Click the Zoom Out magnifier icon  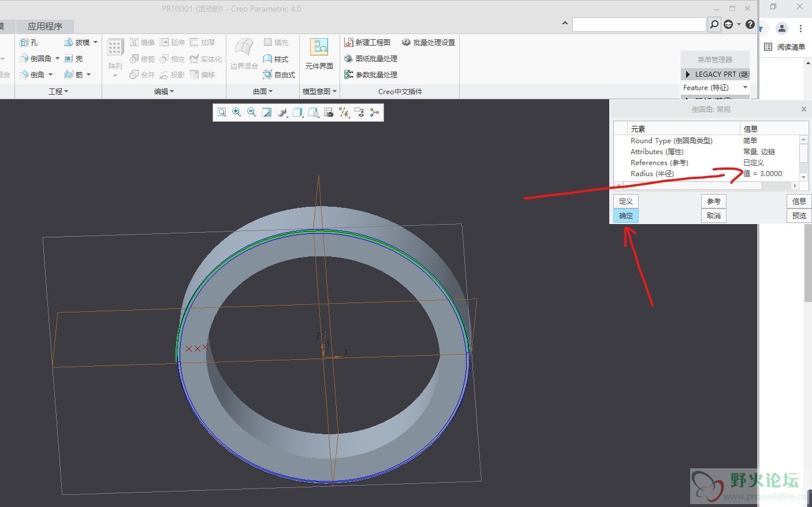click(252, 113)
